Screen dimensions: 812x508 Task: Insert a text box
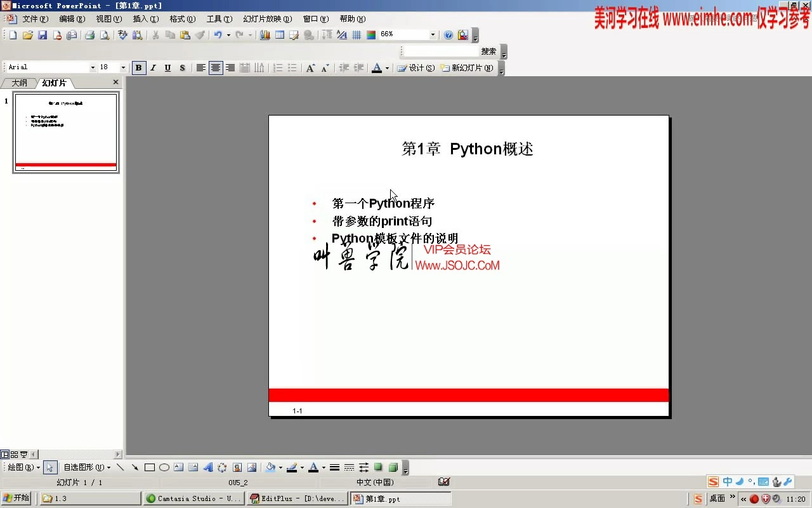(178, 468)
